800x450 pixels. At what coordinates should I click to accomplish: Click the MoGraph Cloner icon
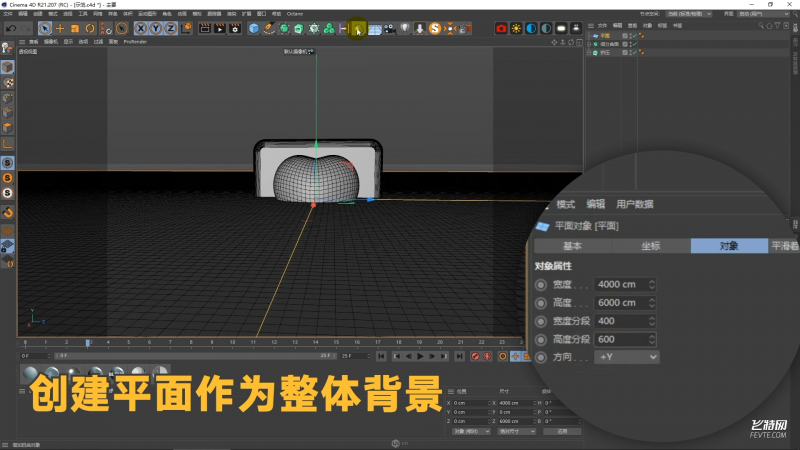[329, 29]
